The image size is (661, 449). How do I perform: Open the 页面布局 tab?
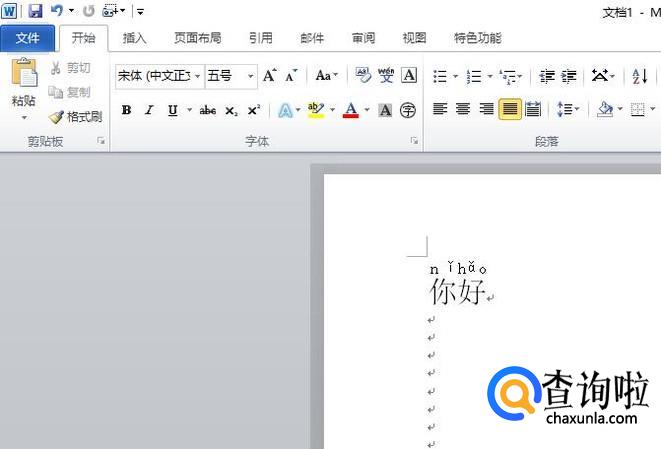[198, 38]
